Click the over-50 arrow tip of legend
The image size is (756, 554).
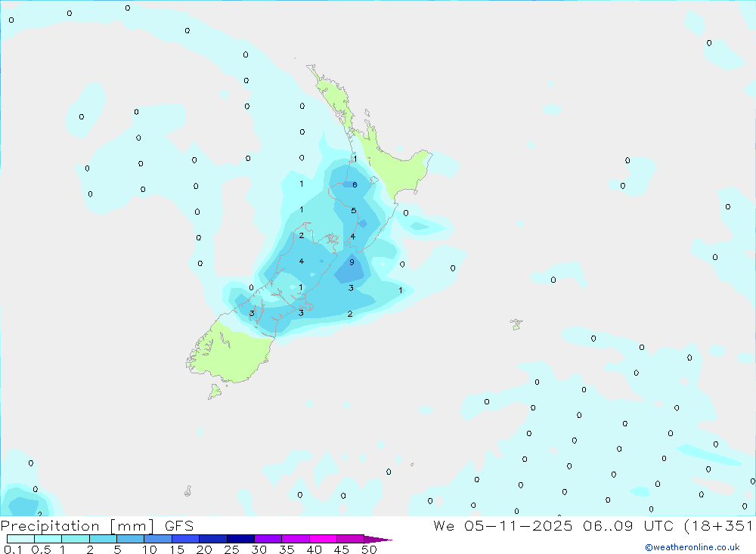378,539
